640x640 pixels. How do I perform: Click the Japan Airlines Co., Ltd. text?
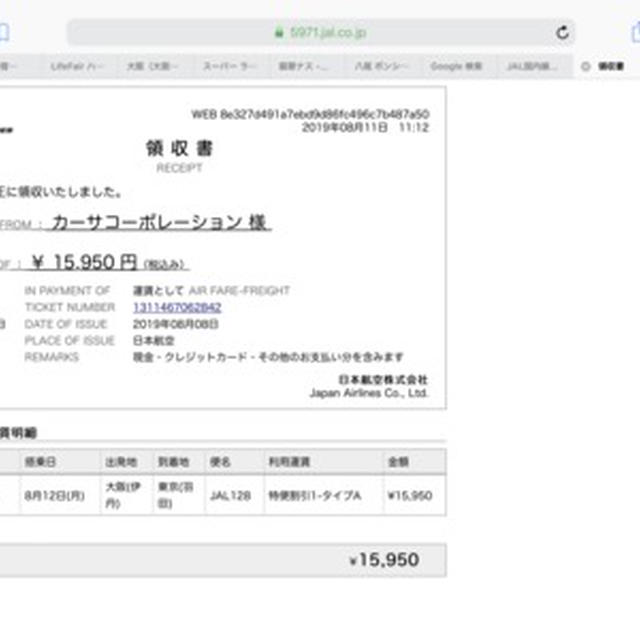369,393
